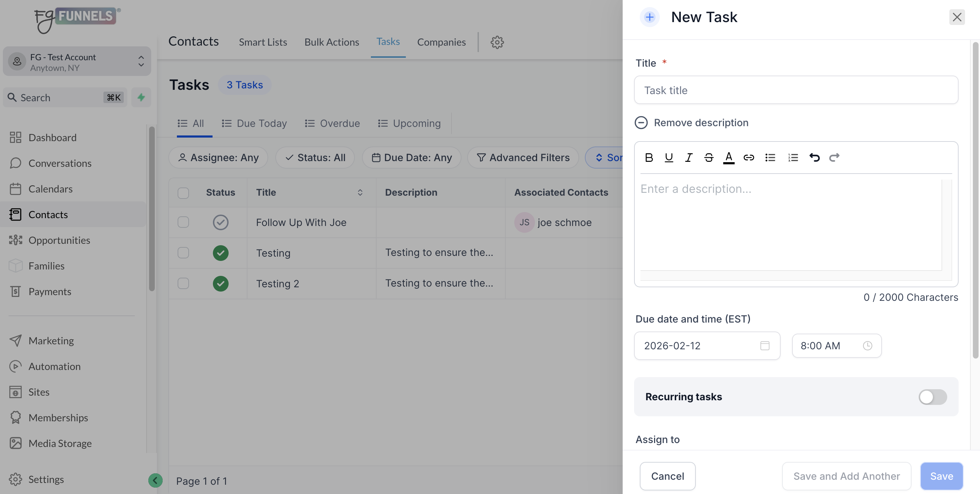Image resolution: width=980 pixels, height=494 pixels.
Task: Click Save and Add Another button
Action: point(847,476)
